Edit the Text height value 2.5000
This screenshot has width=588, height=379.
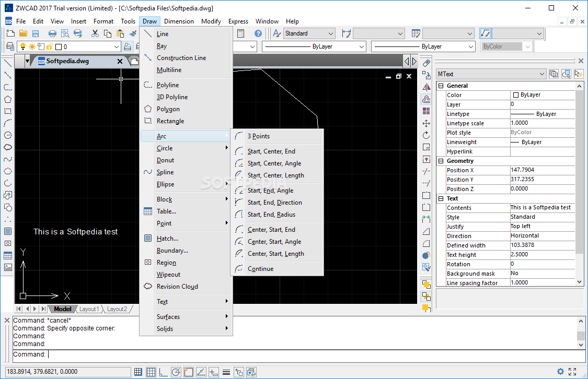(542, 254)
